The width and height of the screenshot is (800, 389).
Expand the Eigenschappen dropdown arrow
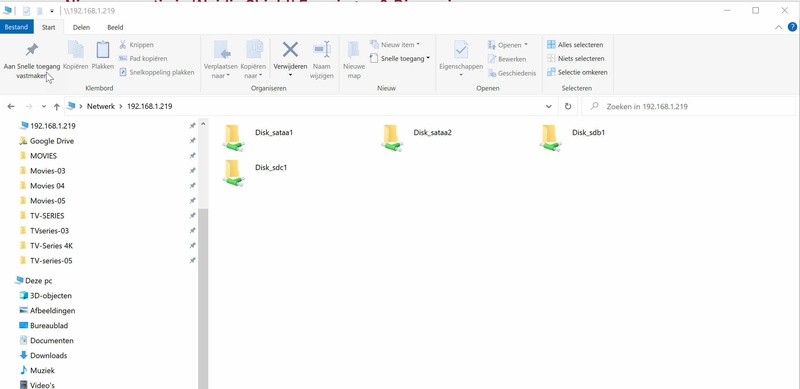(461, 75)
